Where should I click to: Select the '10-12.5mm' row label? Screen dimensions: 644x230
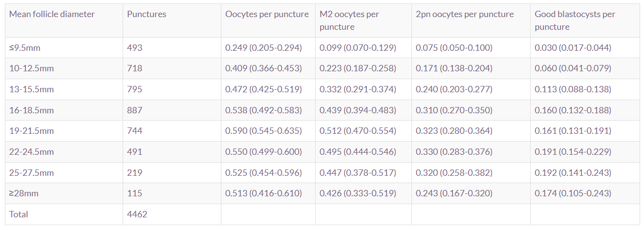click(31, 68)
